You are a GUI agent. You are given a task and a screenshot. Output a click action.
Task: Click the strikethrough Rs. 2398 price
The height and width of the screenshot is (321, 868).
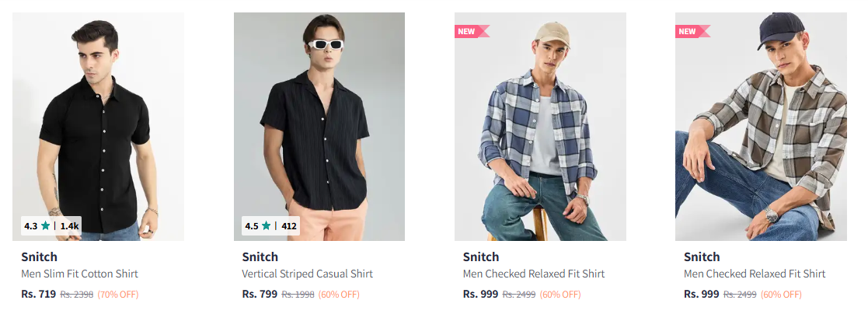77,295
